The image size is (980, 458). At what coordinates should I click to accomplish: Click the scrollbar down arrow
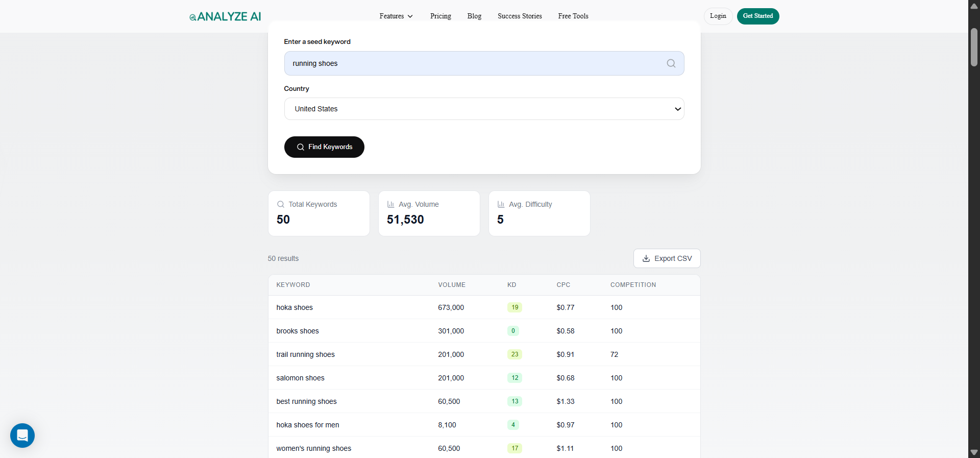(974, 452)
